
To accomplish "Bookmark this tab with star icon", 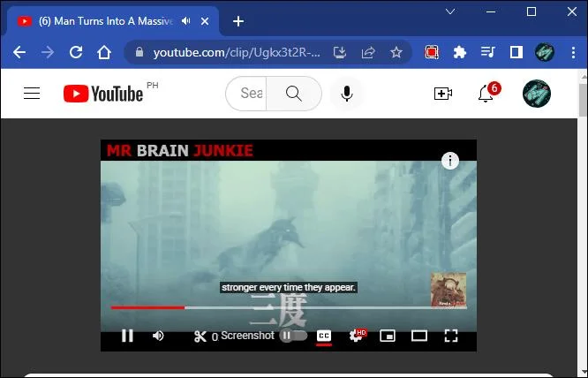I will (396, 52).
